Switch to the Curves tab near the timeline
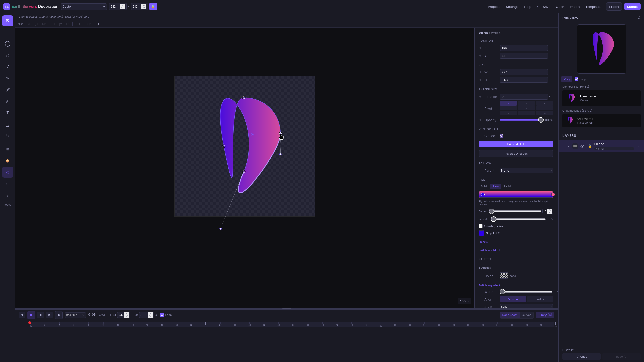This screenshot has width=644, height=362. click(527, 315)
